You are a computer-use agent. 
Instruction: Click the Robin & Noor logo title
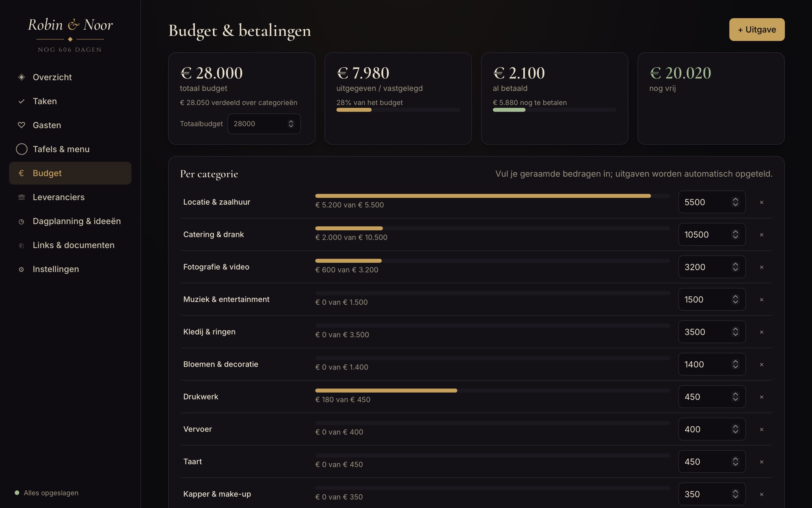click(70, 25)
